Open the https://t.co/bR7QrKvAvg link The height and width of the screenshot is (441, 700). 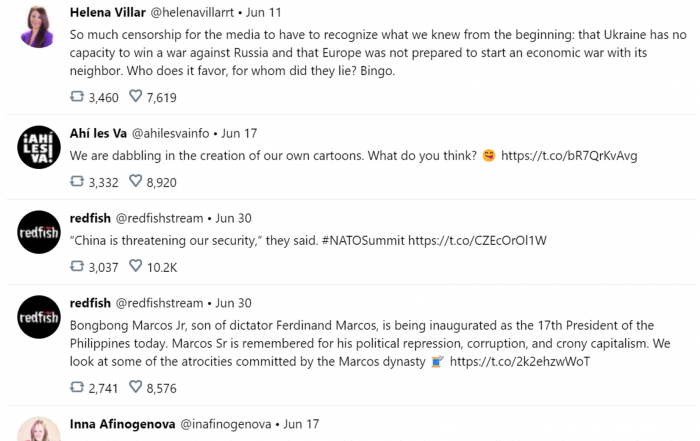[569, 156]
